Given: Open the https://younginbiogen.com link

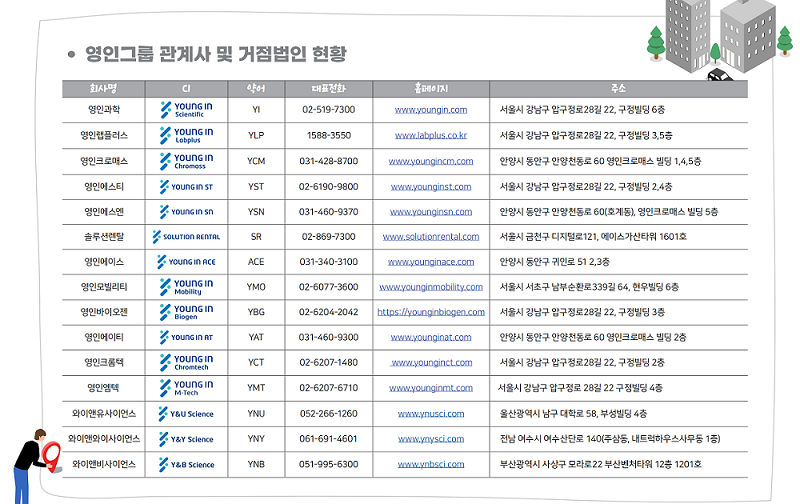Looking at the screenshot, I should tap(431, 312).
